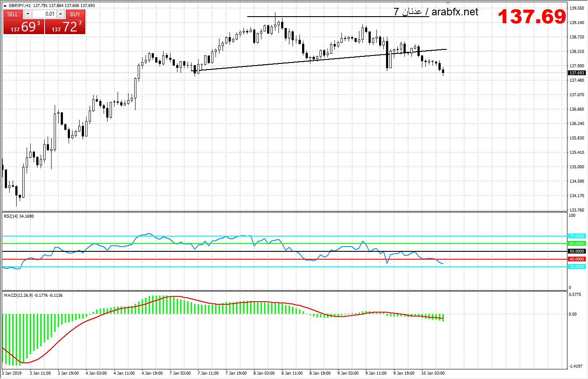Select the large red 137.69 text label

[x=532, y=17]
